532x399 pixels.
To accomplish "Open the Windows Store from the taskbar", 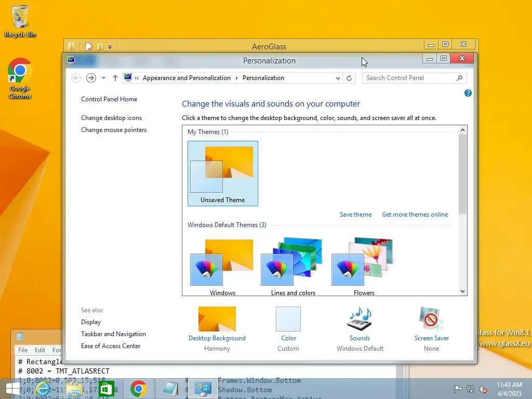I will pyautogui.click(x=106, y=389).
